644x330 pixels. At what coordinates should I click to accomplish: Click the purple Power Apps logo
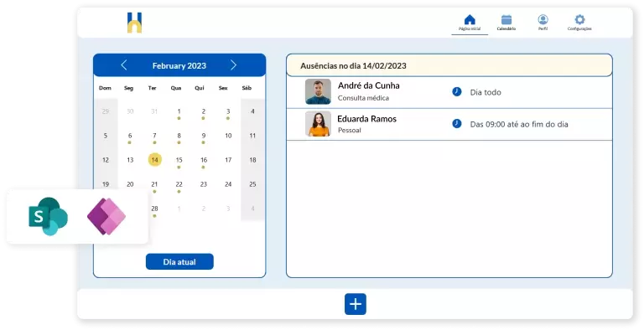click(x=106, y=216)
